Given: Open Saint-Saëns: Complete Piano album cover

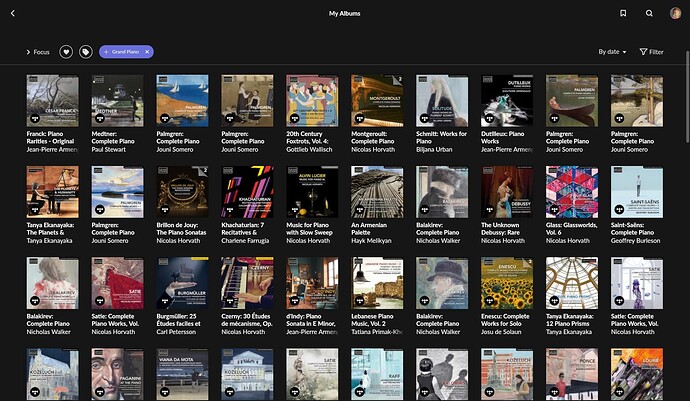Looking at the screenshot, I should [637, 192].
